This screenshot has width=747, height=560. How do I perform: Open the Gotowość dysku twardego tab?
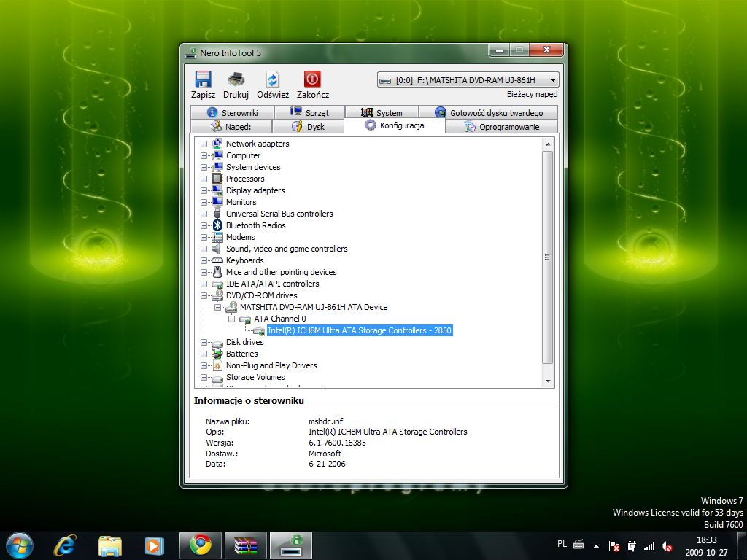[x=488, y=112]
